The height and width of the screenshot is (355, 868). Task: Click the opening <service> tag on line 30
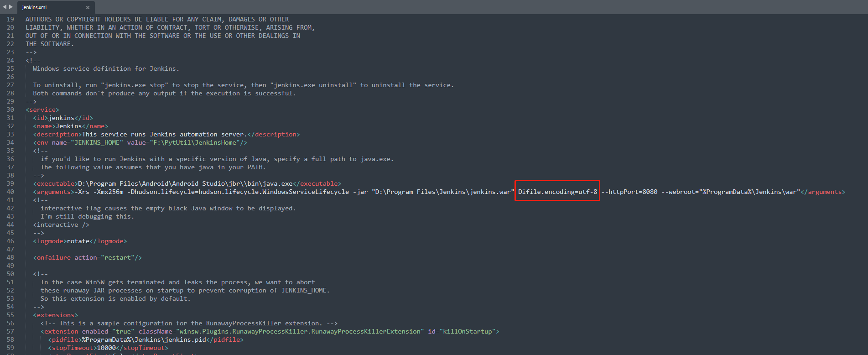click(42, 110)
